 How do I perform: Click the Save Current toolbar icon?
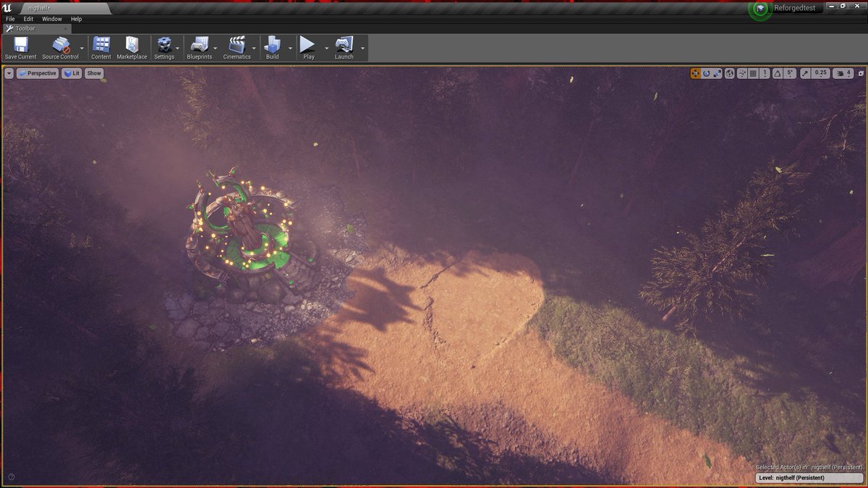[20, 45]
